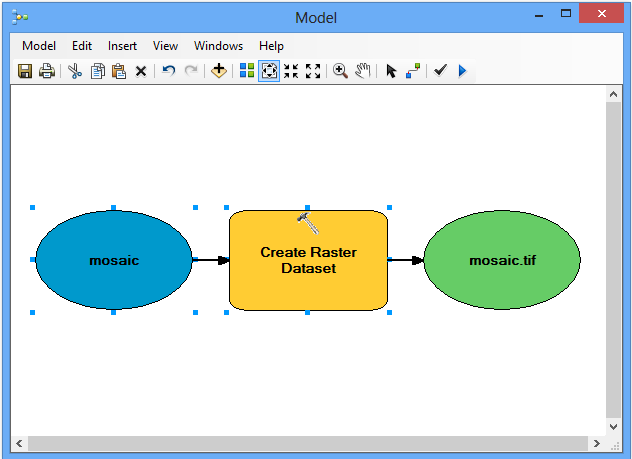
Task: Expand the Windows menu
Action: point(218,46)
